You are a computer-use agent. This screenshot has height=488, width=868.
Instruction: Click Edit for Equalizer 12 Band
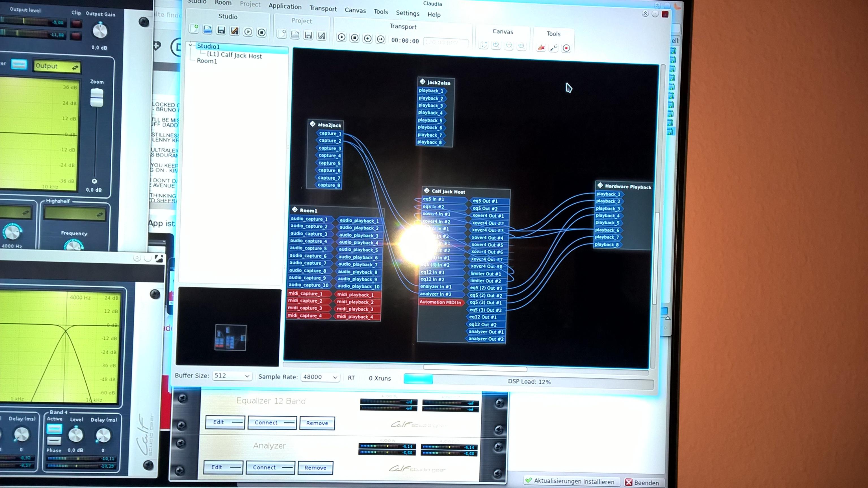[x=225, y=422]
